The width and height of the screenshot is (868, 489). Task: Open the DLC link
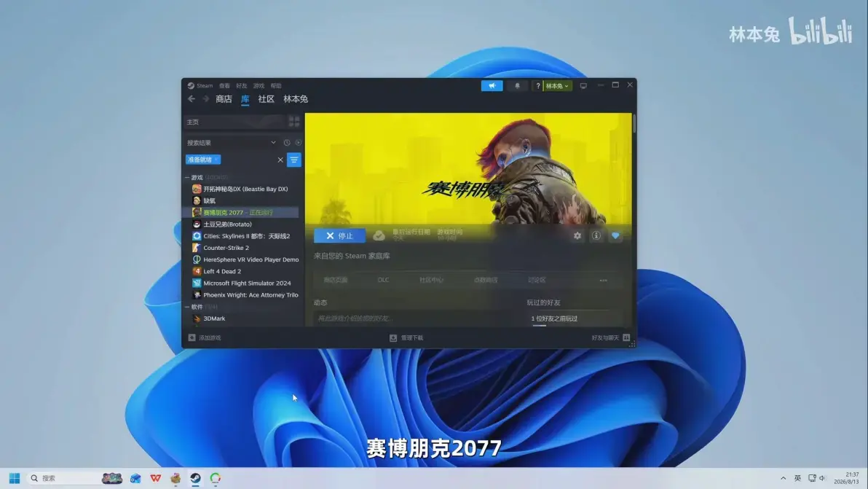[383, 281]
